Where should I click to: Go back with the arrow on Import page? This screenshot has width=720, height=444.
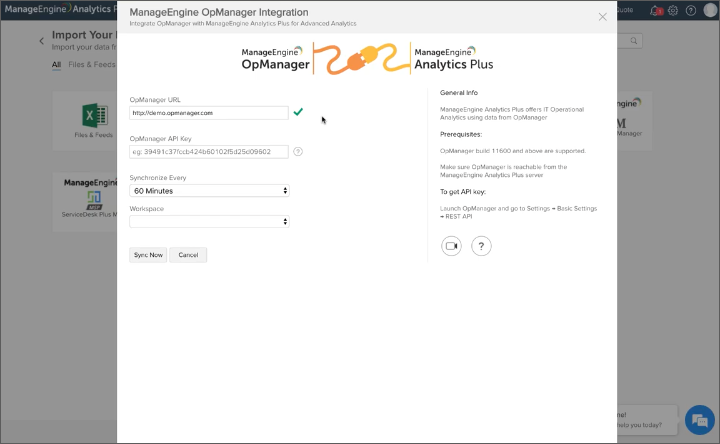tap(42, 41)
